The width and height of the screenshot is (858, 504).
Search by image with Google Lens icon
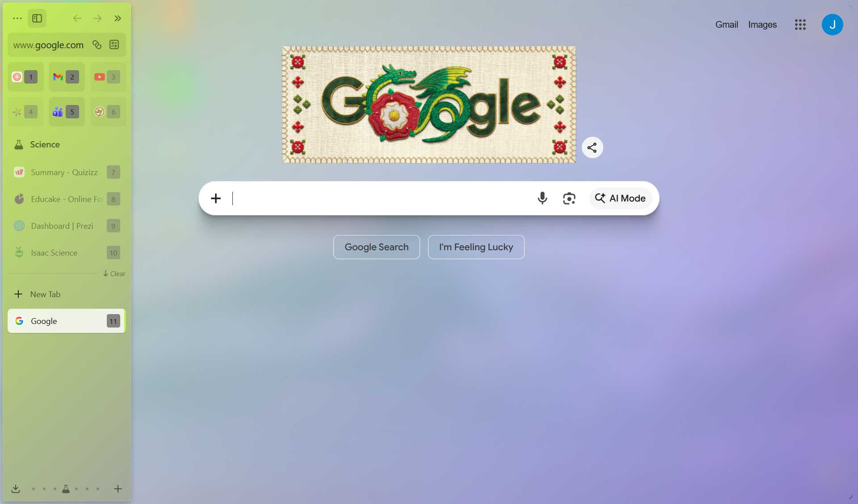(x=569, y=198)
